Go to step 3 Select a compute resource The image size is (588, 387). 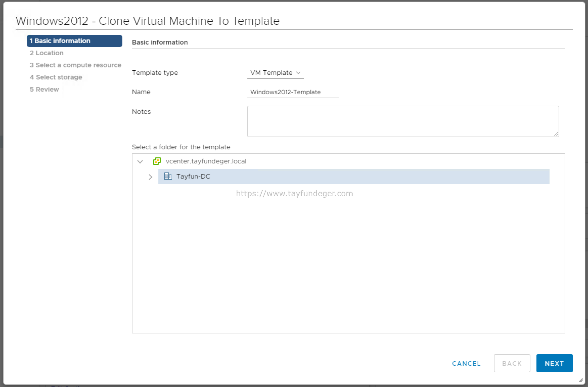tap(76, 65)
